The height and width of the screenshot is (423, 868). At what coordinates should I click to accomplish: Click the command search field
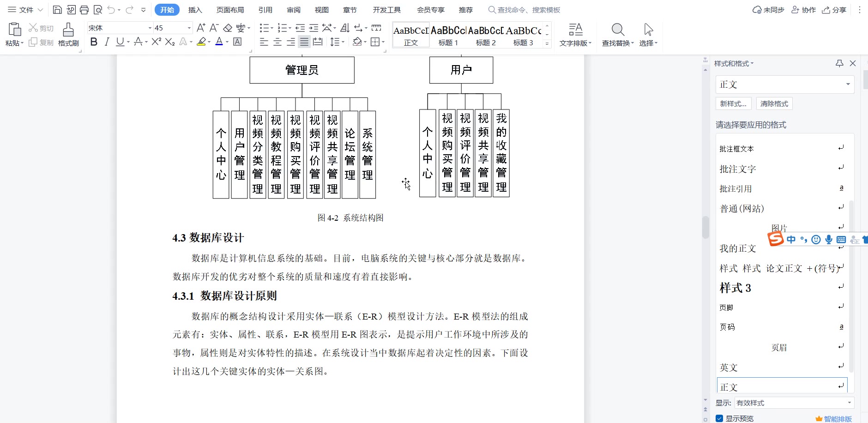click(x=524, y=10)
